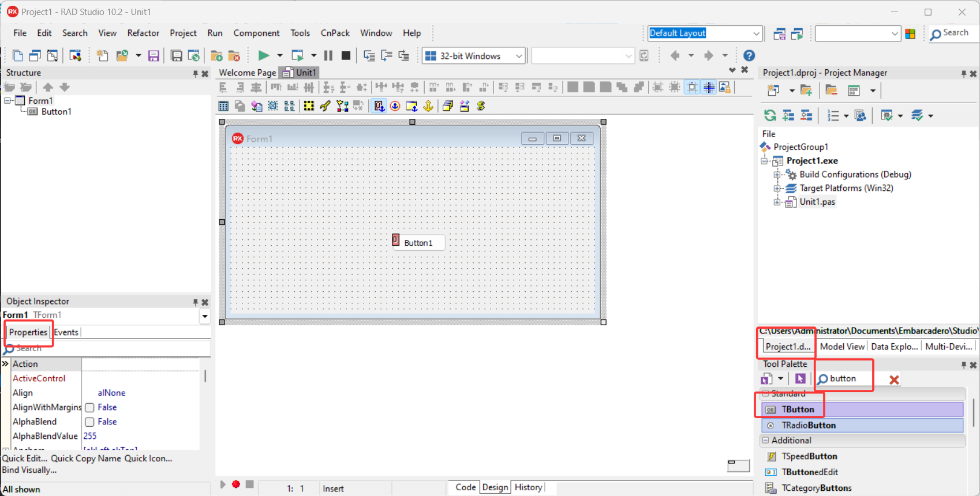
Task: Click the Pause toolbar icon
Action: 328,55
